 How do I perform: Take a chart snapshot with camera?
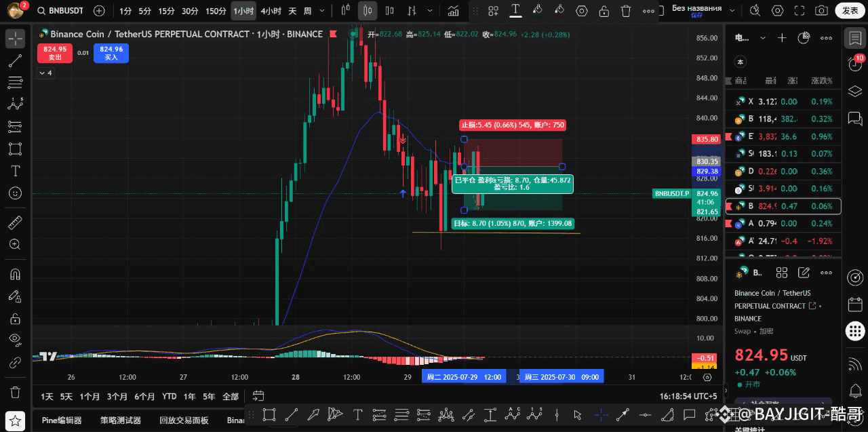pos(821,11)
